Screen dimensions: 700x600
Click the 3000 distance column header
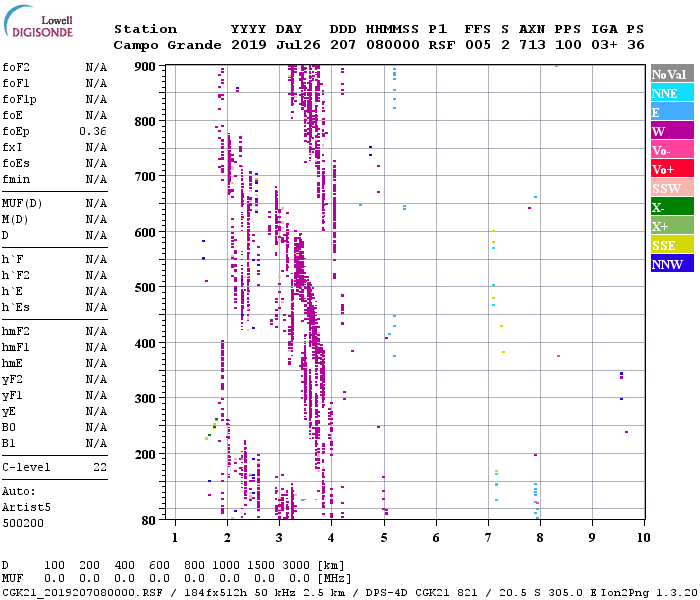point(296,565)
